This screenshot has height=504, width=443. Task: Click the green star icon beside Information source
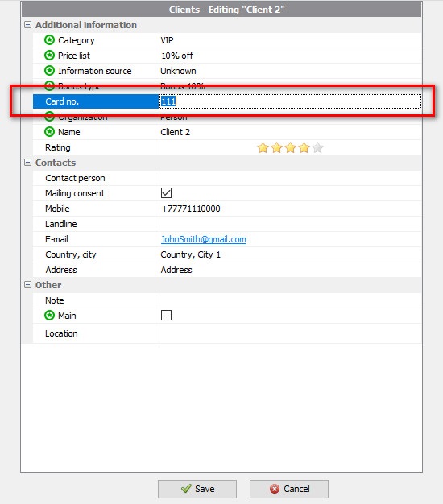[49, 71]
